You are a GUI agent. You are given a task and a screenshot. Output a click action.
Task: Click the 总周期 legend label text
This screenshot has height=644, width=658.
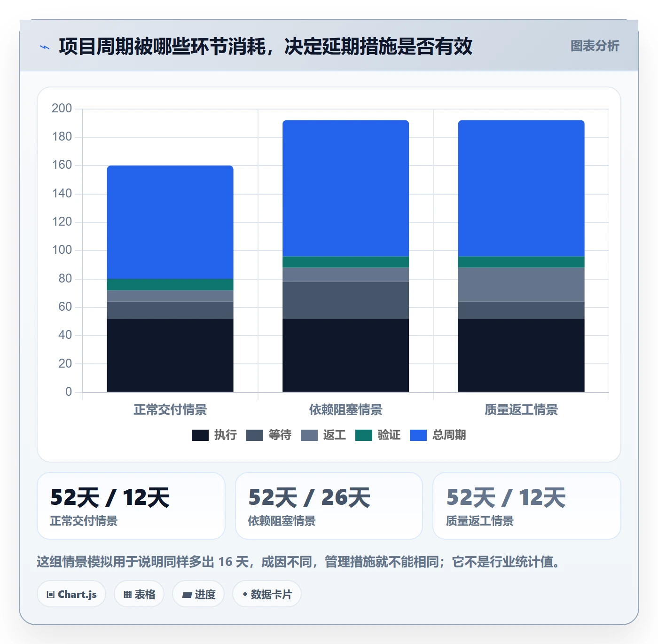(449, 435)
